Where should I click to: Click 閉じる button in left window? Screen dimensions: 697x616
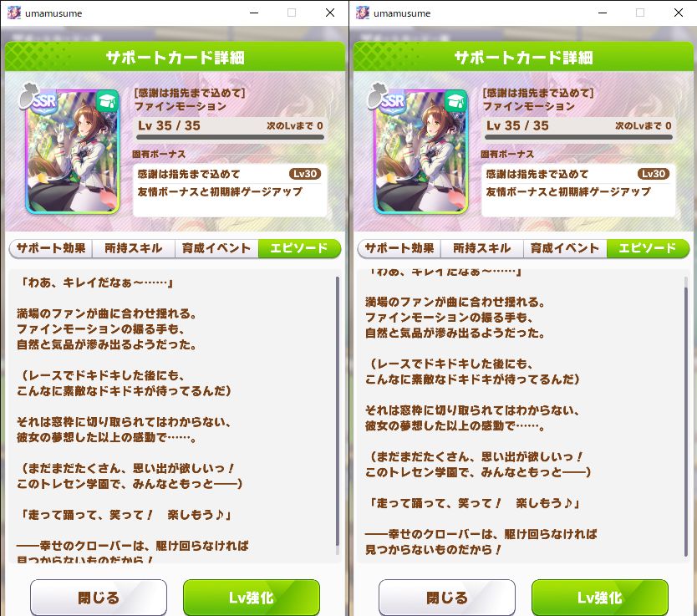pyautogui.click(x=99, y=598)
